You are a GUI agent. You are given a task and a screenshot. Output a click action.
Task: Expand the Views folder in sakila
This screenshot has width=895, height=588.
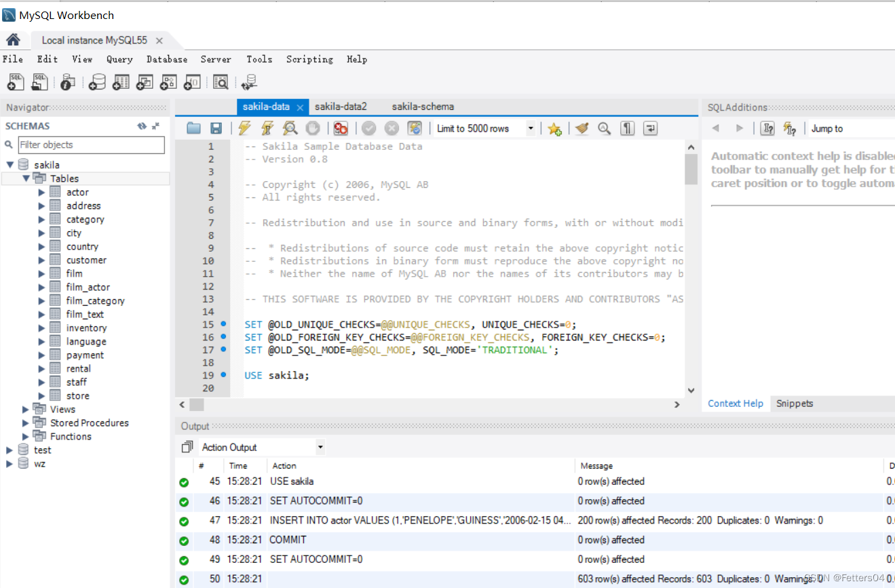26,410
